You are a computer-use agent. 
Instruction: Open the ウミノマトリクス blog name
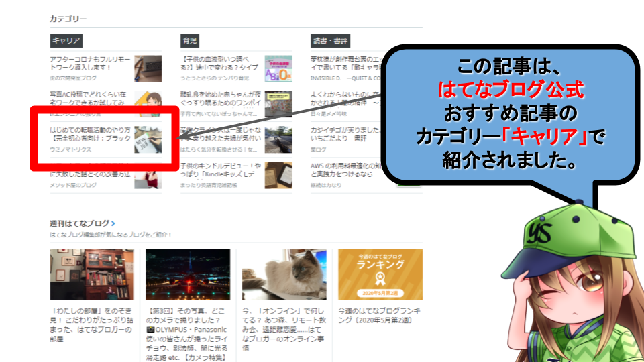(x=70, y=149)
